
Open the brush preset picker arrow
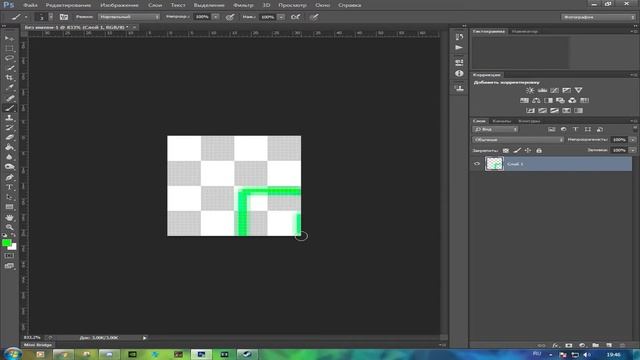click(51, 17)
